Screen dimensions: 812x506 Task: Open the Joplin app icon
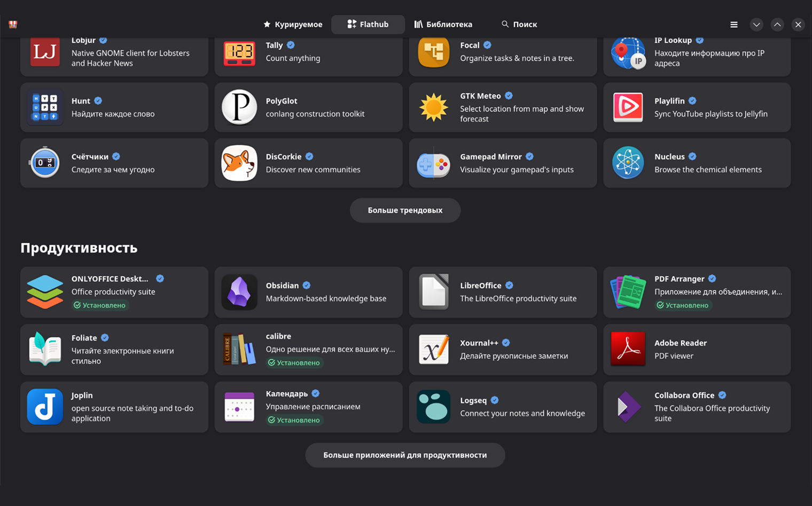45,407
